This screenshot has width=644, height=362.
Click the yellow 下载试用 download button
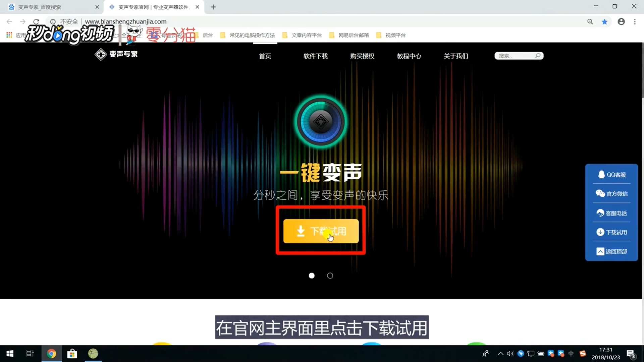pyautogui.click(x=321, y=231)
